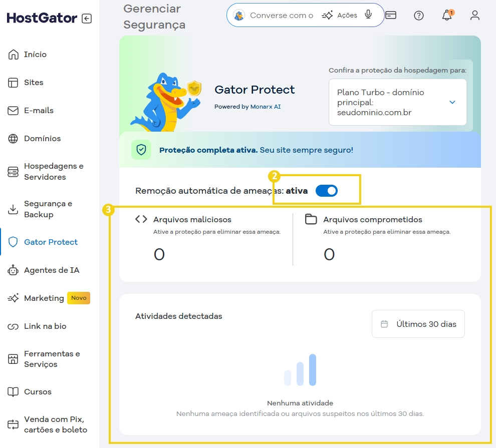Screen dimensions: 496x448
Task: Open the Últimos 30 dias filter
Action: (x=418, y=324)
